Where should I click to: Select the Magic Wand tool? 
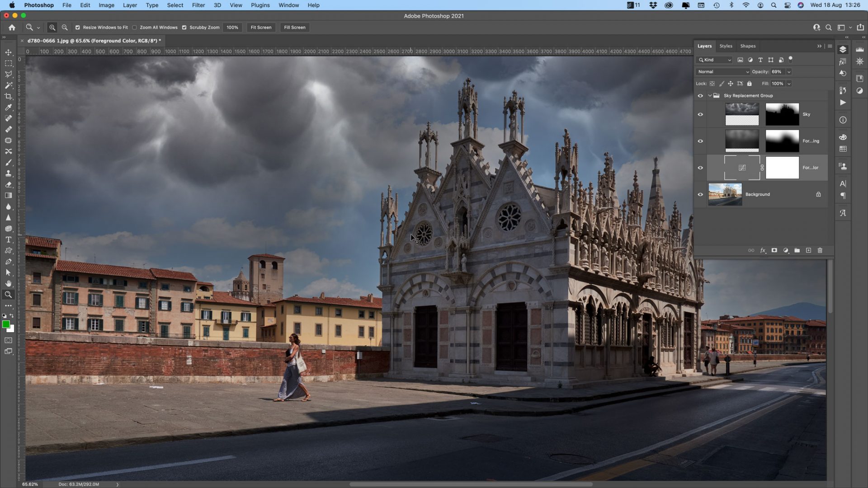8,85
